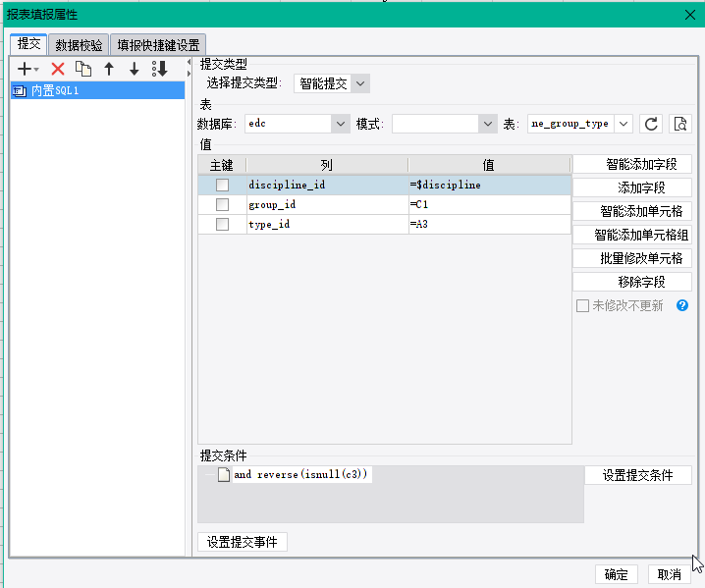Click the copy icon in the list toolbar
The image size is (705, 588).
pos(83,70)
